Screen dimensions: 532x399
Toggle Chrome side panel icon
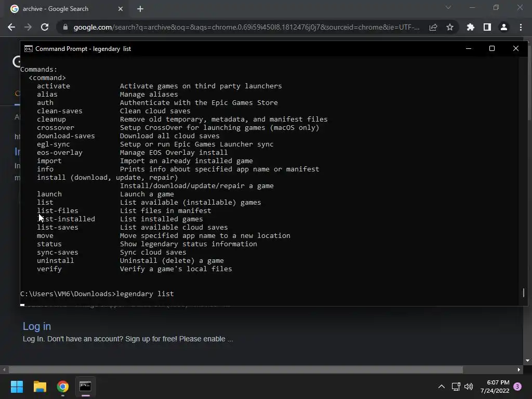click(x=487, y=27)
